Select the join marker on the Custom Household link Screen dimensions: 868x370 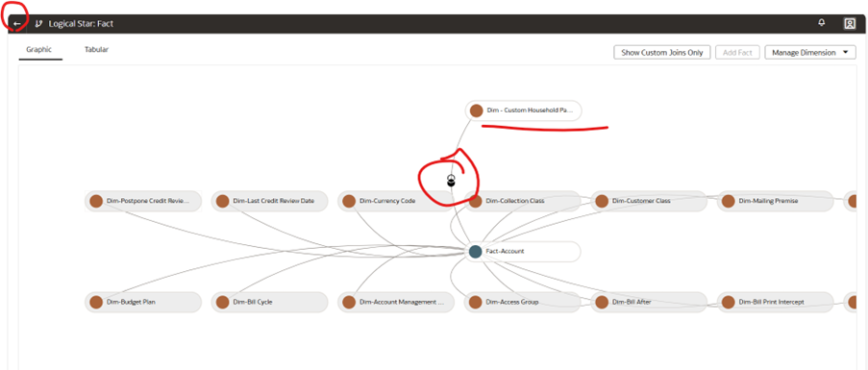(x=451, y=181)
